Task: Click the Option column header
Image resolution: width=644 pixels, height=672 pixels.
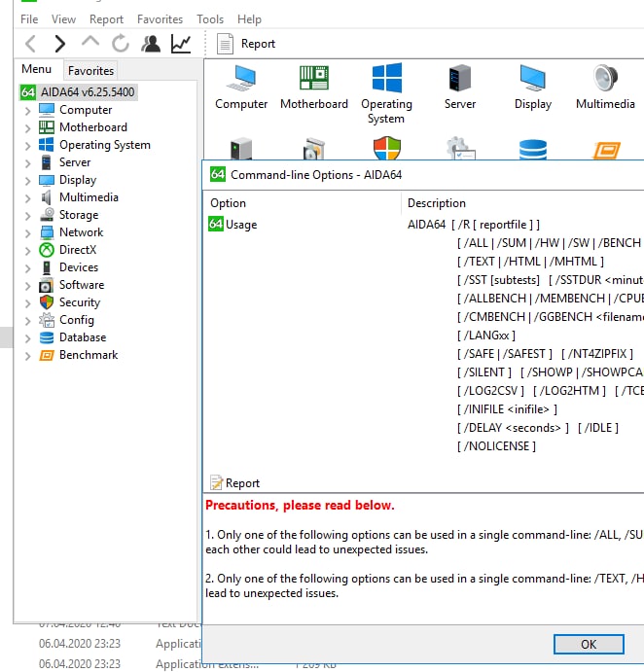Action: tap(303, 203)
